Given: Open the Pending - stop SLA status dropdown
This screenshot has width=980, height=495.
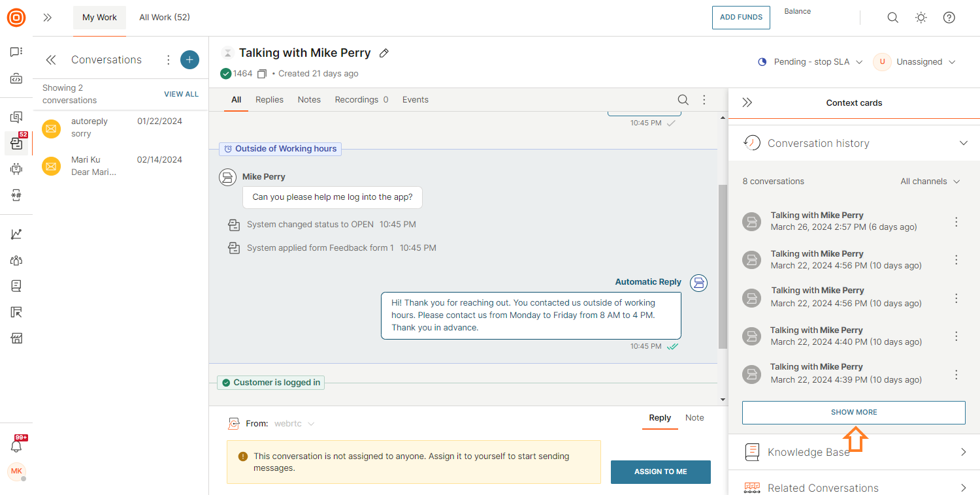Looking at the screenshot, I should [810, 62].
